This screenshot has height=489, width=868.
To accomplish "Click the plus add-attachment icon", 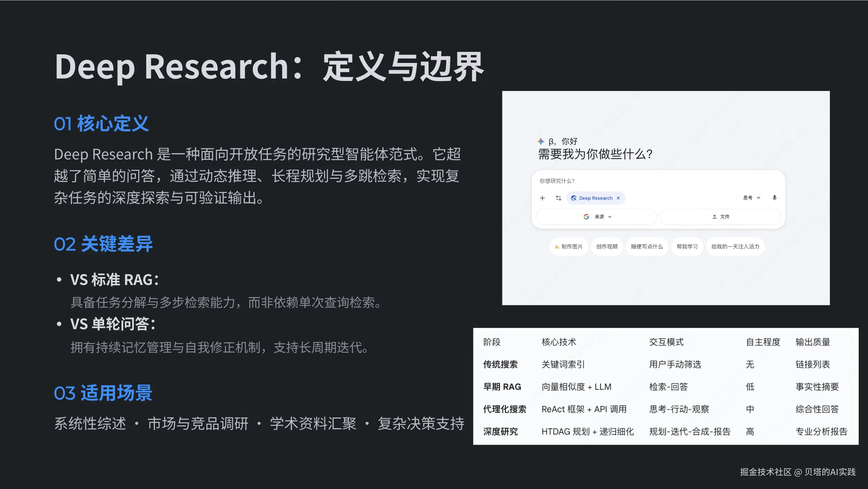I will point(542,198).
